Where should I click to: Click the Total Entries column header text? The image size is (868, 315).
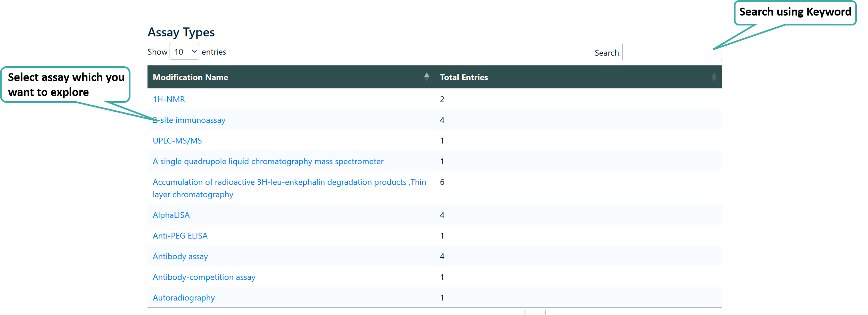tap(464, 77)
